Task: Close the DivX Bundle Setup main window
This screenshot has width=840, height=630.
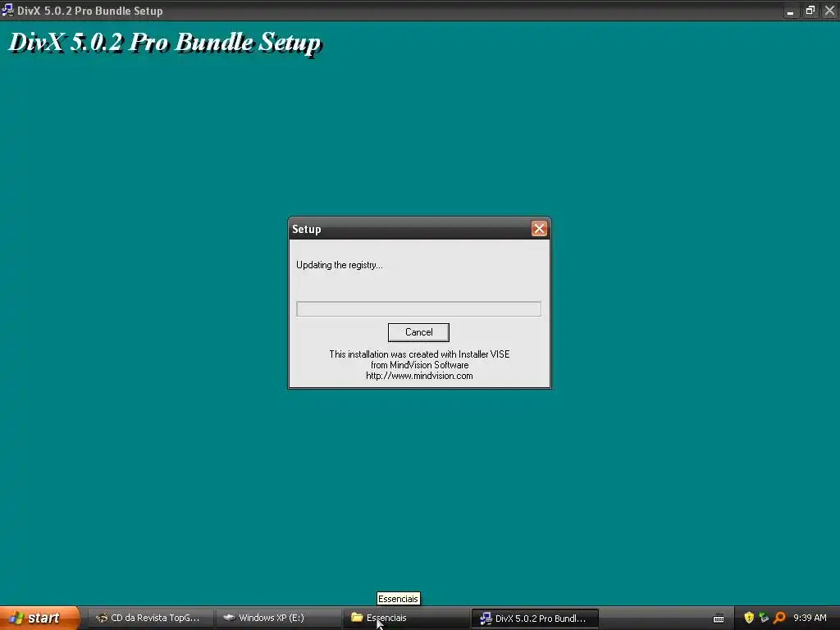Action: click(x=830, y=11)
